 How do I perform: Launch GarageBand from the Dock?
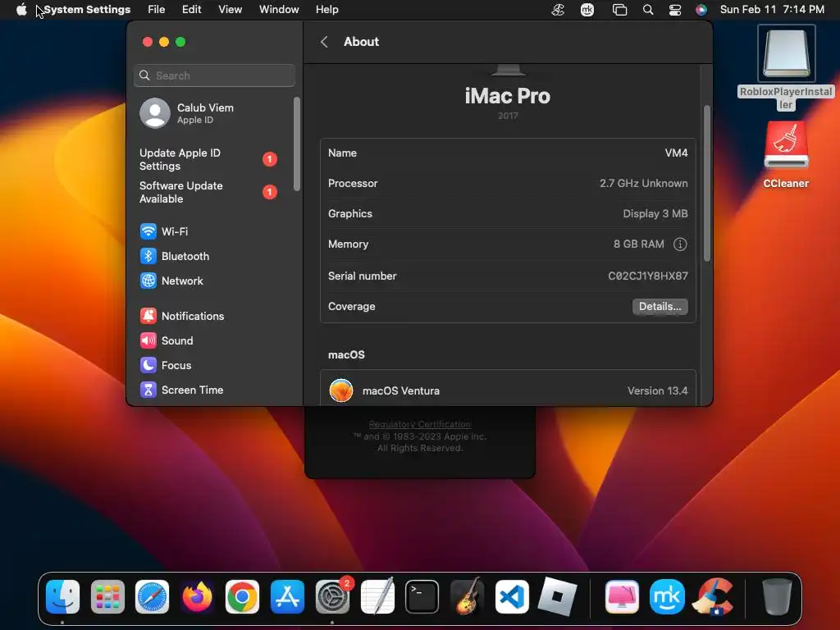[467, 596]
